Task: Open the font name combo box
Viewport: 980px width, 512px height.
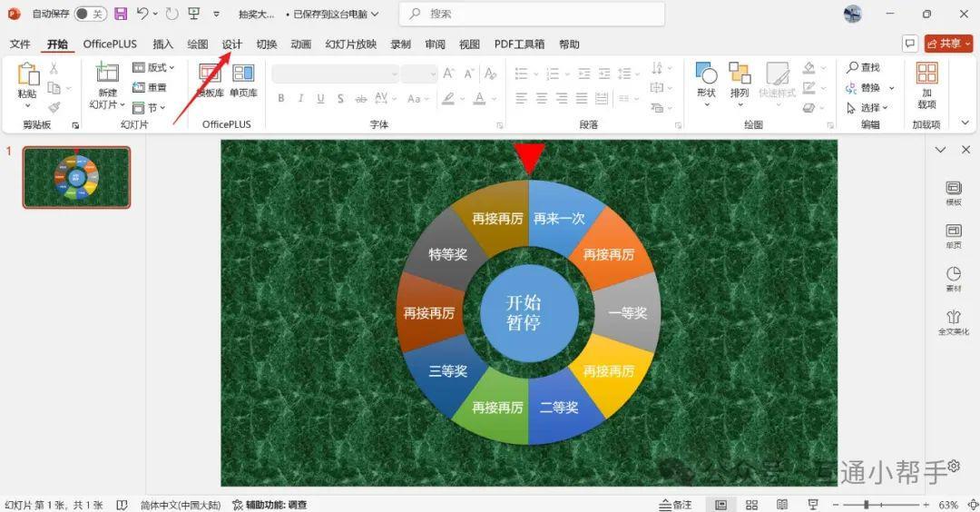Action: [x=335, y=74]
